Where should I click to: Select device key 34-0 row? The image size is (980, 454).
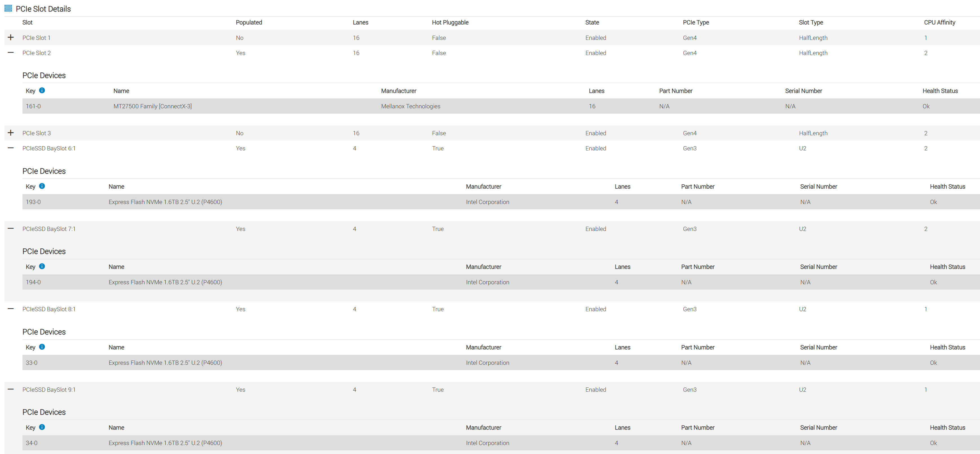tap(501, 443)
